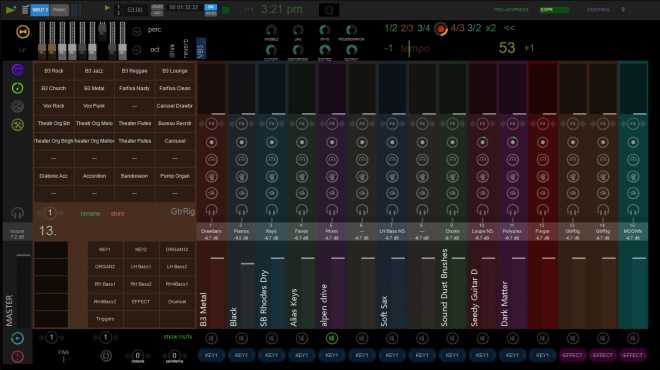This screenshot has height=370, width=660.
Task: Click the clock icon left of the zero steppers
Action: click(106, 356)
